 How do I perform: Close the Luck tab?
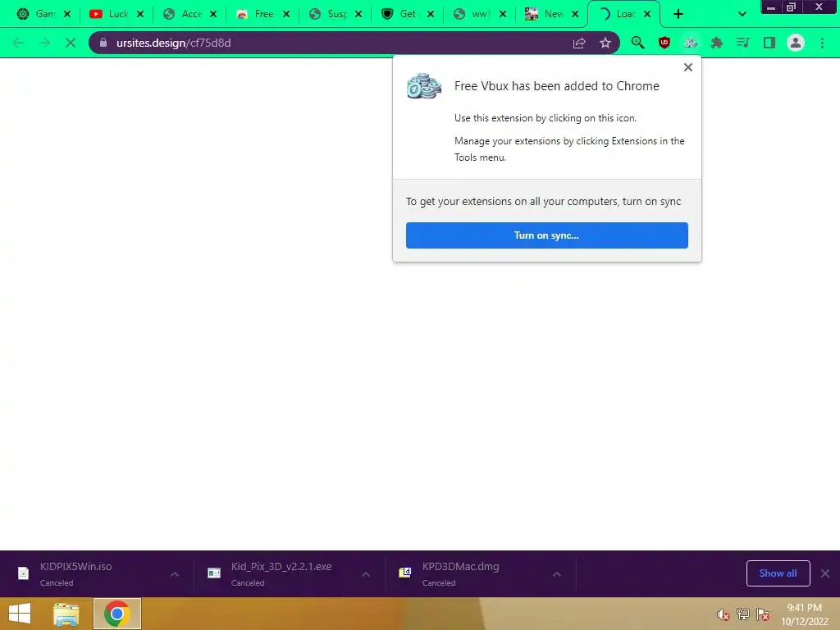tap(139, 14)
